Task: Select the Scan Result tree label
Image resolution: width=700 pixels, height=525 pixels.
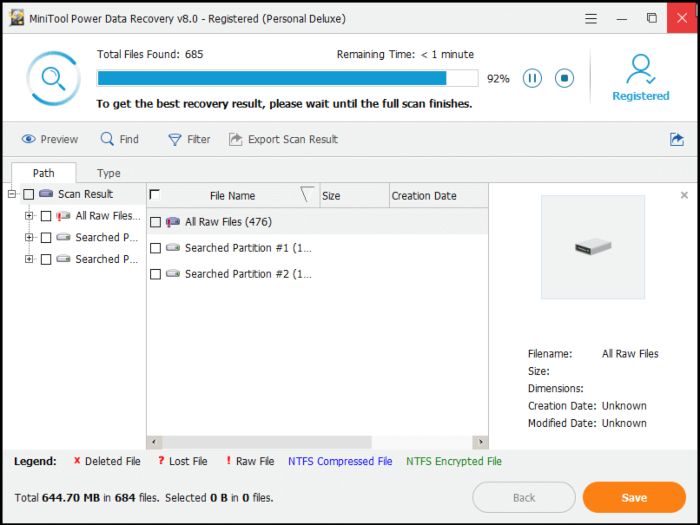Action: point(85,194)
